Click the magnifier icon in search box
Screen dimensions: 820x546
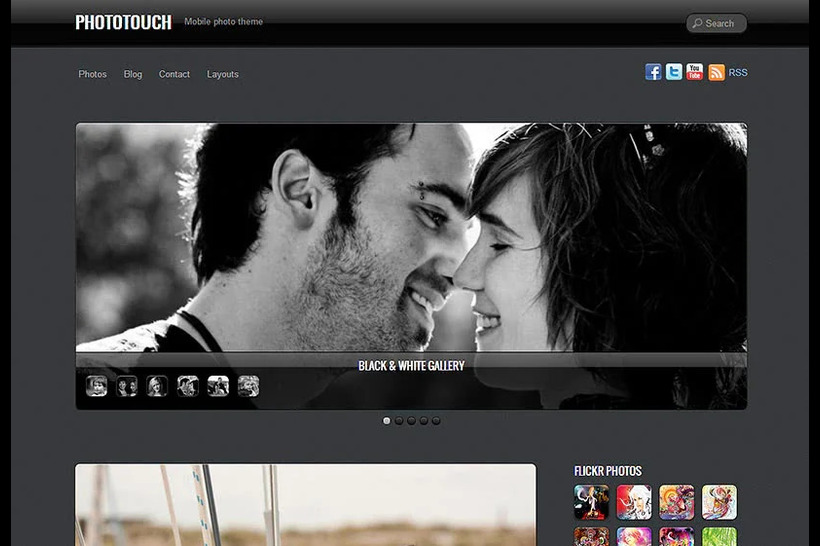[x=697, y=23]
